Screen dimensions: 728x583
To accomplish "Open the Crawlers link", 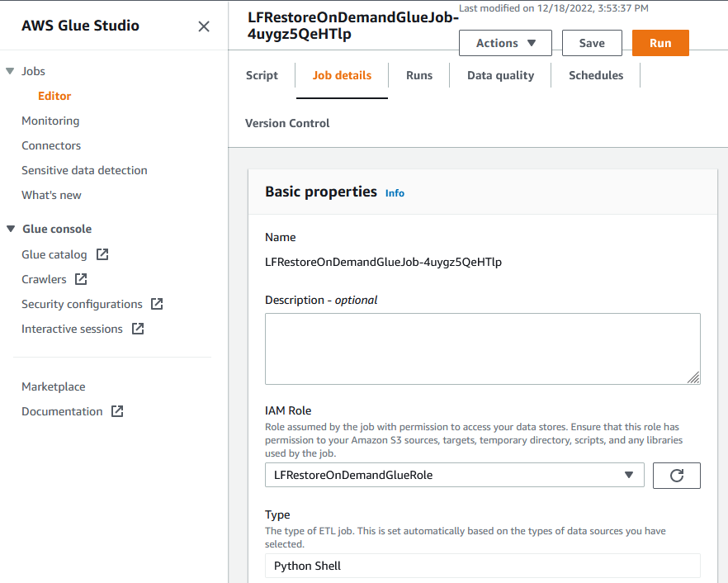I will click(44, 279).
